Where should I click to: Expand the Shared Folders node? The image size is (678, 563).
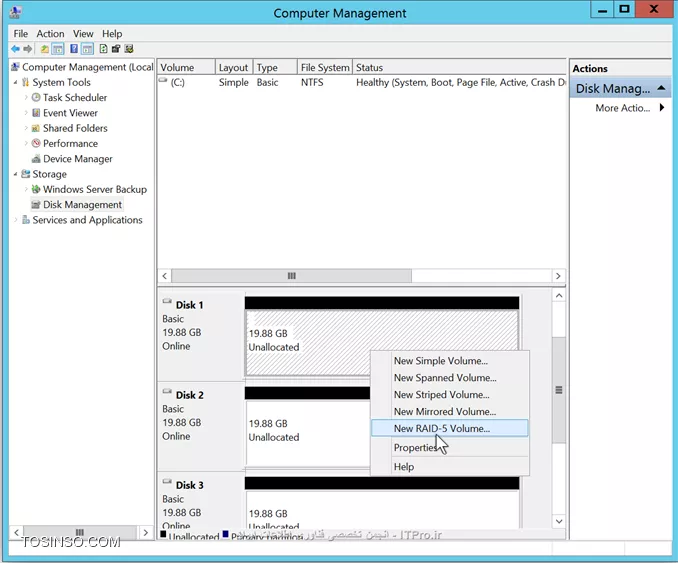[x=26, y=128]
